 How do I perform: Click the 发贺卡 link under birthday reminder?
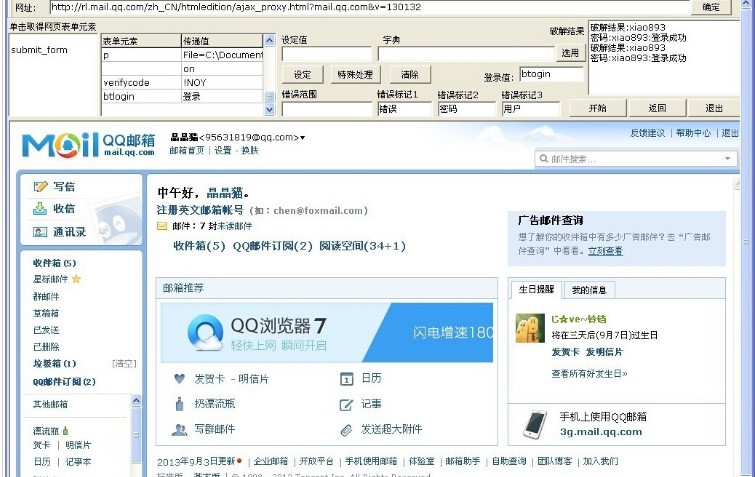565,352
